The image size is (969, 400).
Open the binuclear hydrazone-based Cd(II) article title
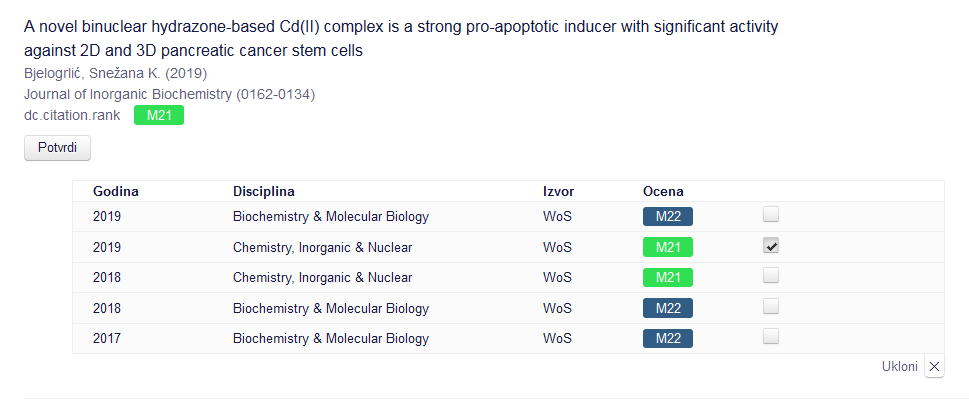point(400,37)
